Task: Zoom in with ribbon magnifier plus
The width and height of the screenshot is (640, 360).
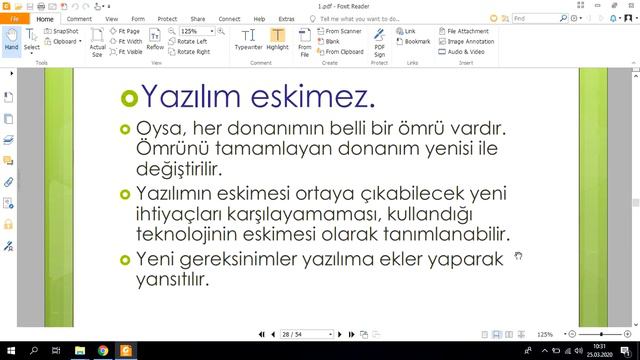Action: (x=221, y=31)
